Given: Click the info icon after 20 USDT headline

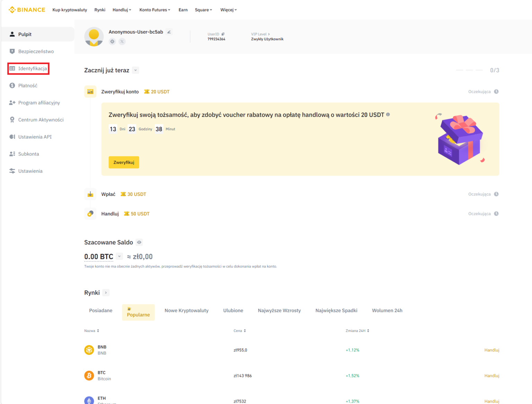Looking at the screenshot, I should tap(388, 114).
